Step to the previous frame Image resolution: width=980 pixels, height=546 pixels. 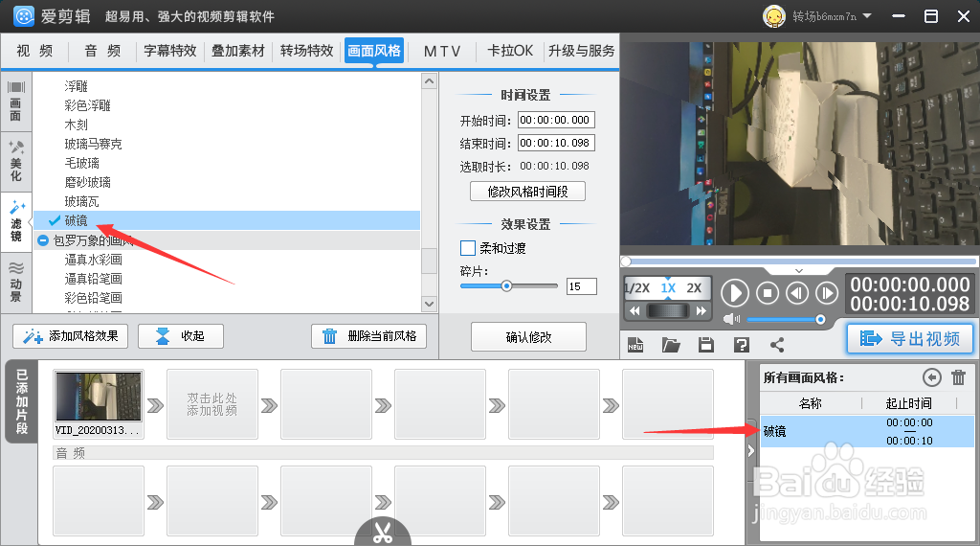[x=797, y=293]
